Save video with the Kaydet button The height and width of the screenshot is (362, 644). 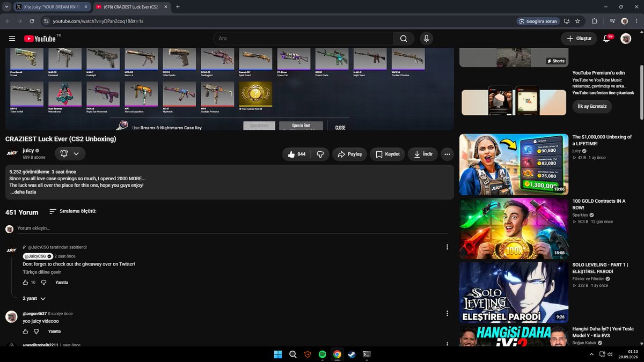click(387, 154)
